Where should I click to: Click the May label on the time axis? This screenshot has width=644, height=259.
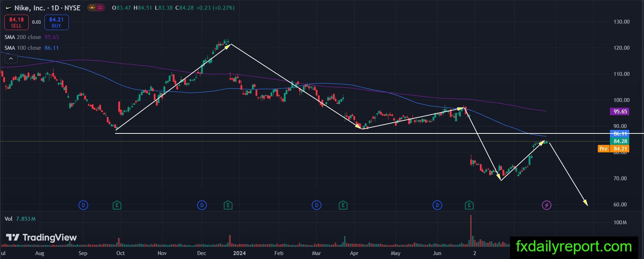click(x=396, y=253)
